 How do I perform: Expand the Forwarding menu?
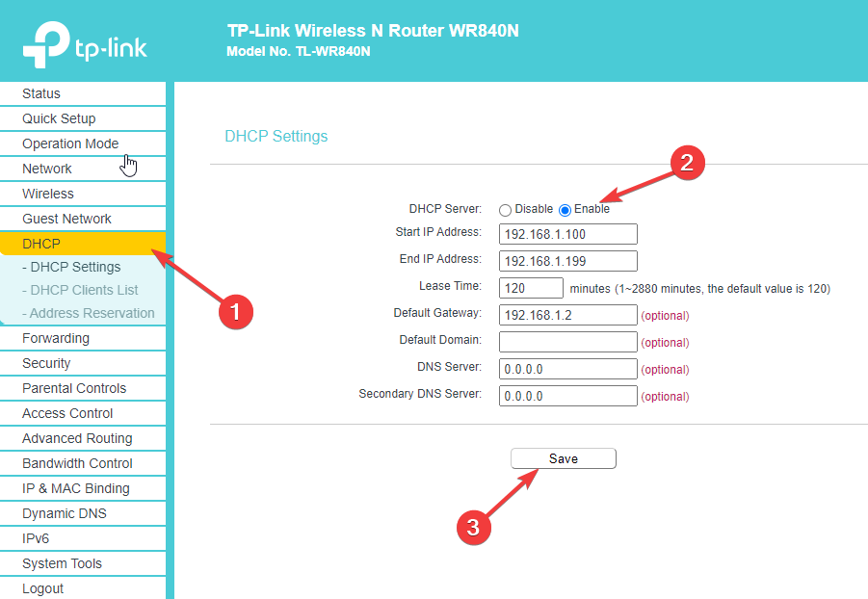pyautogui.click(x=83, y=338)
